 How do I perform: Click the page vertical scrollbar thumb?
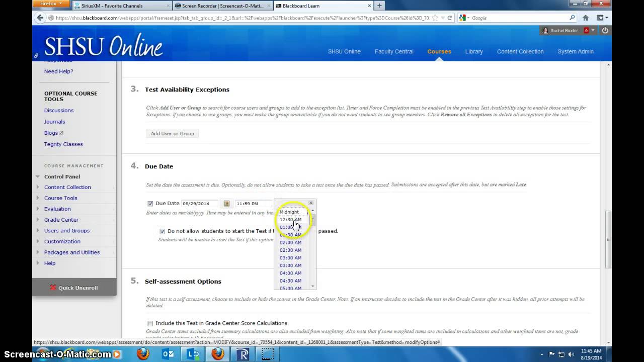pyautogui.click(x=608, y=239)
